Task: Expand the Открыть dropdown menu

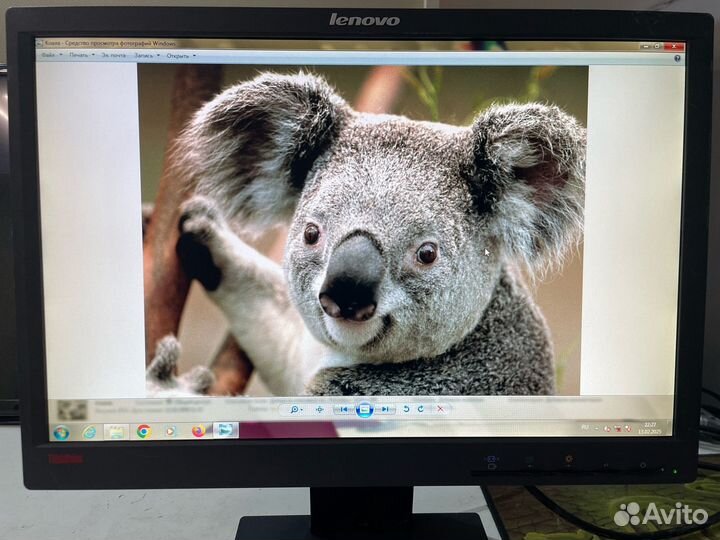Action: point(179,56)
